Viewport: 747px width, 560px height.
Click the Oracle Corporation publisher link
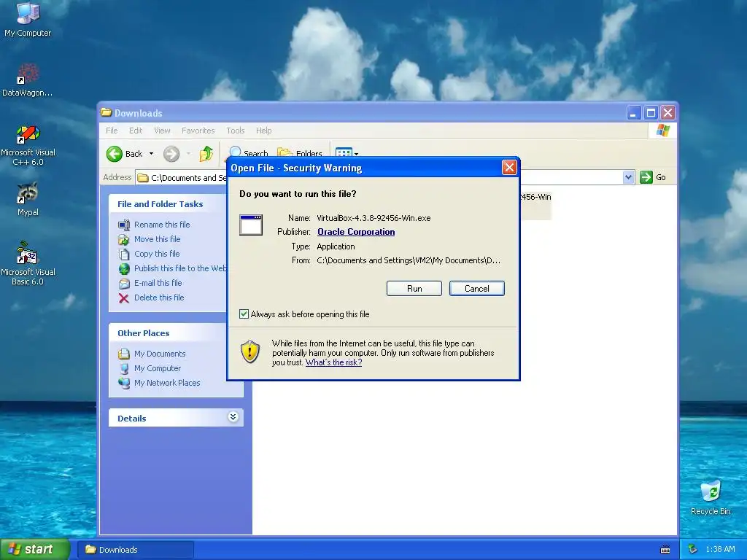point(356,232)
